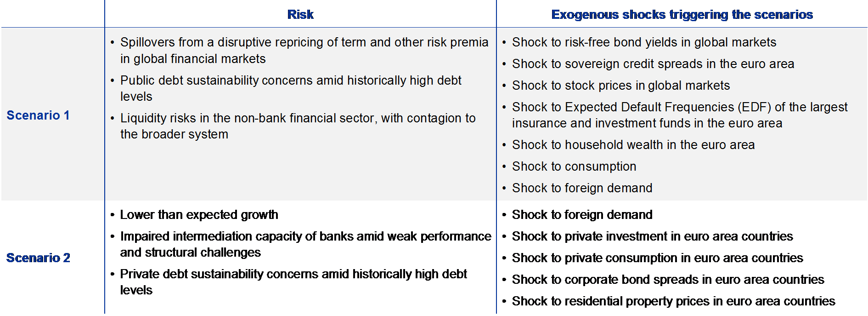This screenshot has width=868, height=316.
Task: Click the "Shock to consumption" bullet
Action: pos(574,167)
